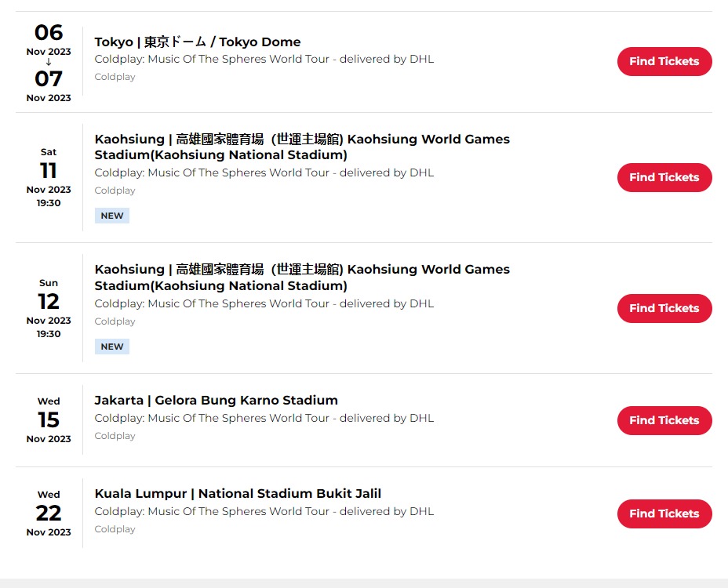
Task: Click the Coldplay artist name under Sun 12 Kaohsiung event
Action: (115, 321)
